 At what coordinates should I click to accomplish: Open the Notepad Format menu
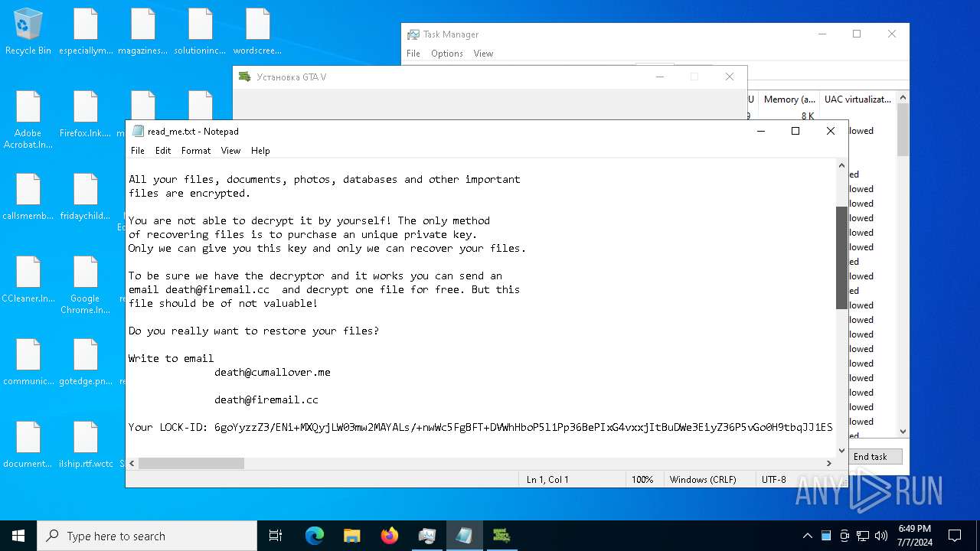[196, 151]
